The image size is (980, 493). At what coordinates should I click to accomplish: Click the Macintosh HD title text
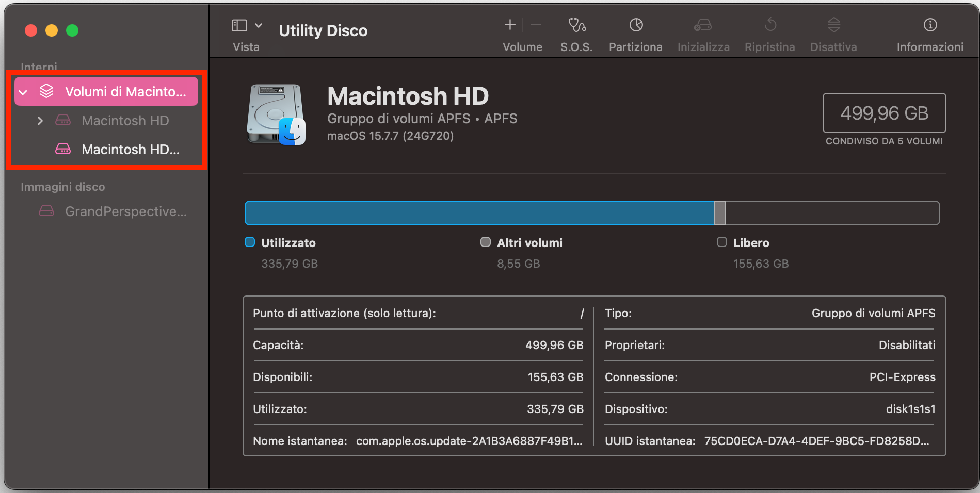pos(408,96)
